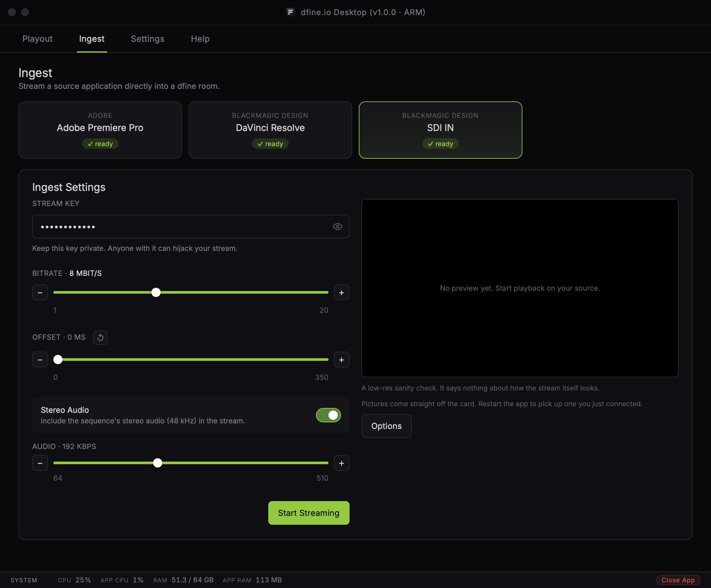The width and height of the screenshot is (711, 588).
Task: Click the offset maximum value 350
Action: (x=322, y=377)
